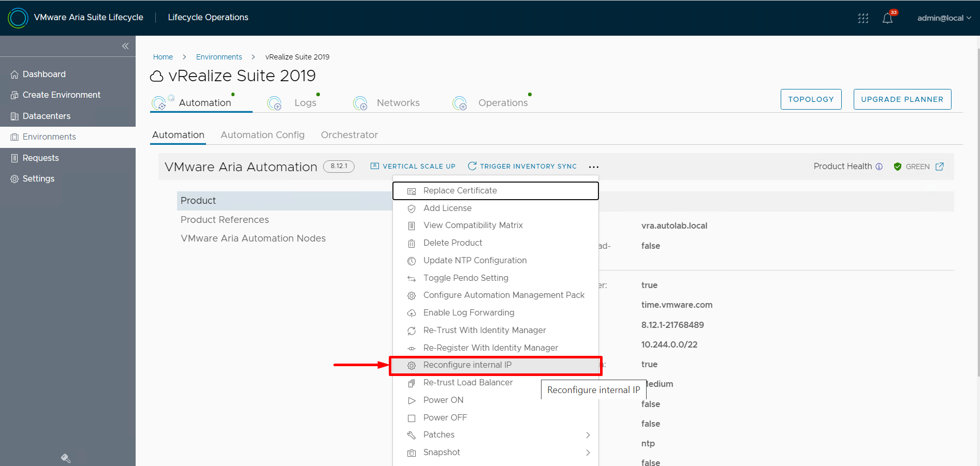Click the time.vmware.com value

pos(677,305)
